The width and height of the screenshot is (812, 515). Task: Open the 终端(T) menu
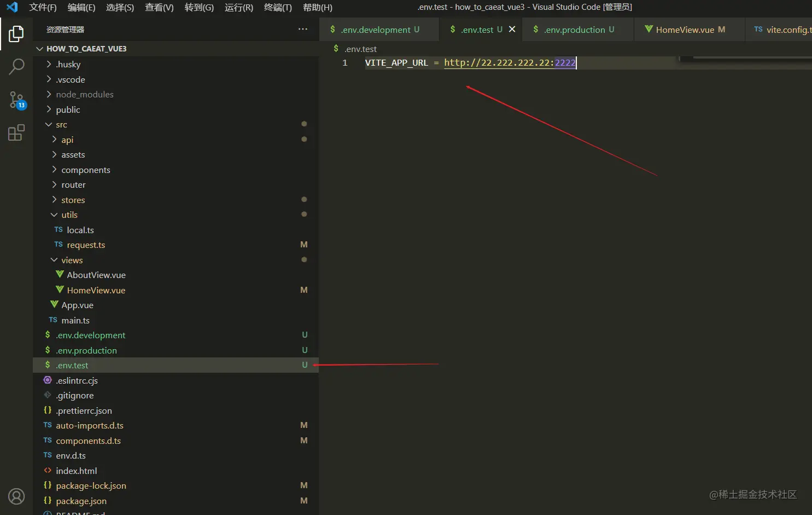[278, 7]
